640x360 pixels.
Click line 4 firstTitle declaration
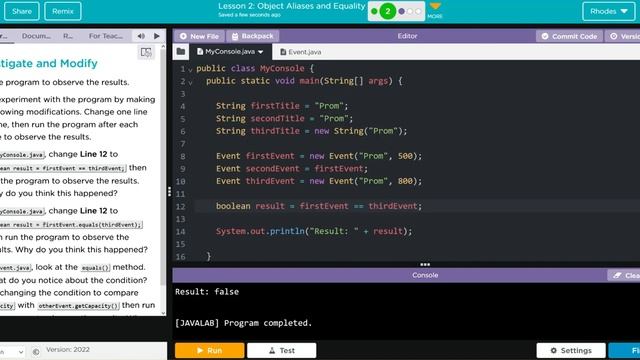(x=282, y=106)
